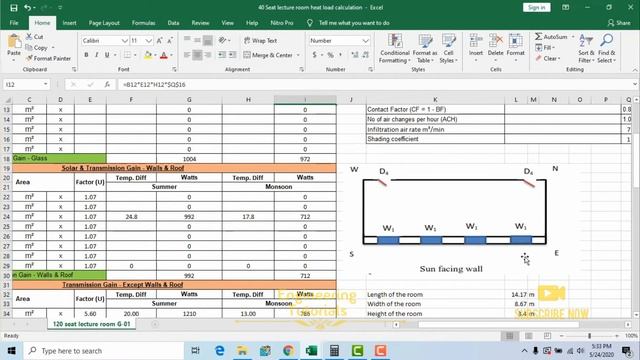Click the Paste clipboard icon
Screen dimensions: 640x360
pos(14,41)
